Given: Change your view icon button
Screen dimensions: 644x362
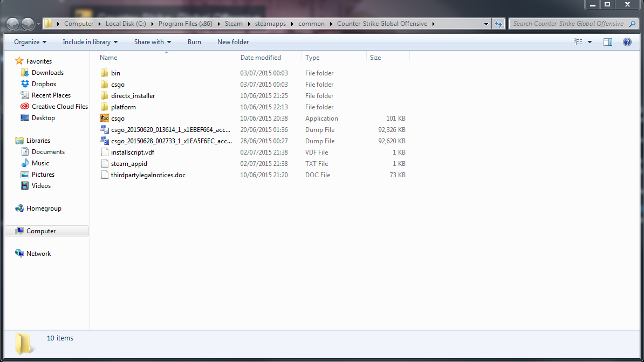Looking at the screenshot, I should point(578,42).
